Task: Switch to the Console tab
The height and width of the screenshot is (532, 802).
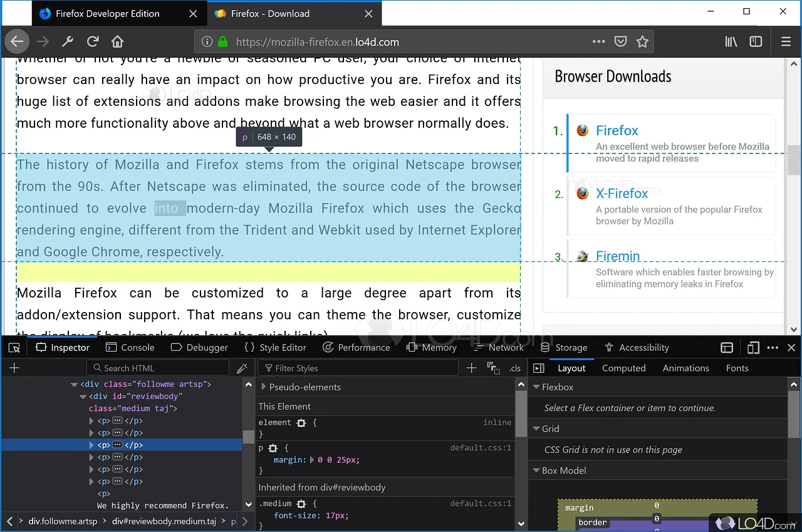Action: (x=130, y=348)
